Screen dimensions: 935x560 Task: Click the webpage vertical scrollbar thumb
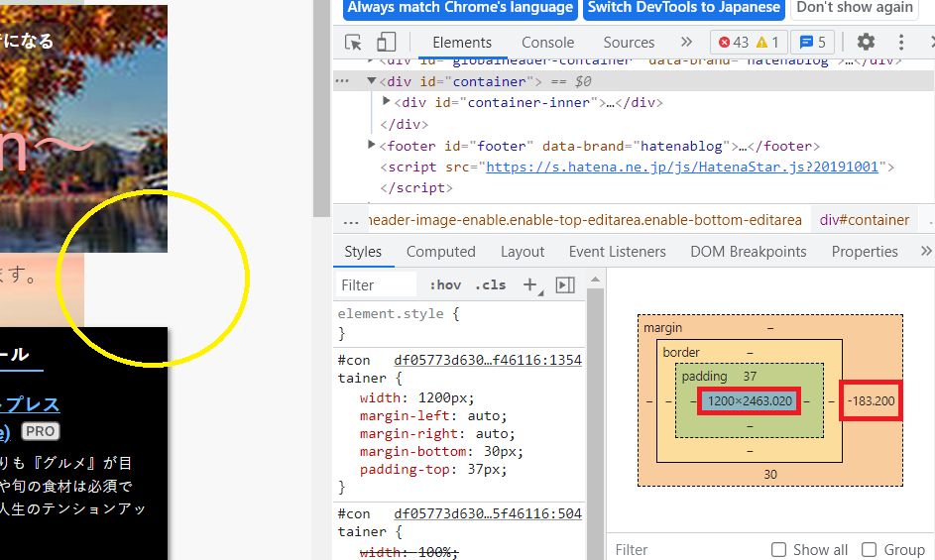pos(321,107)
